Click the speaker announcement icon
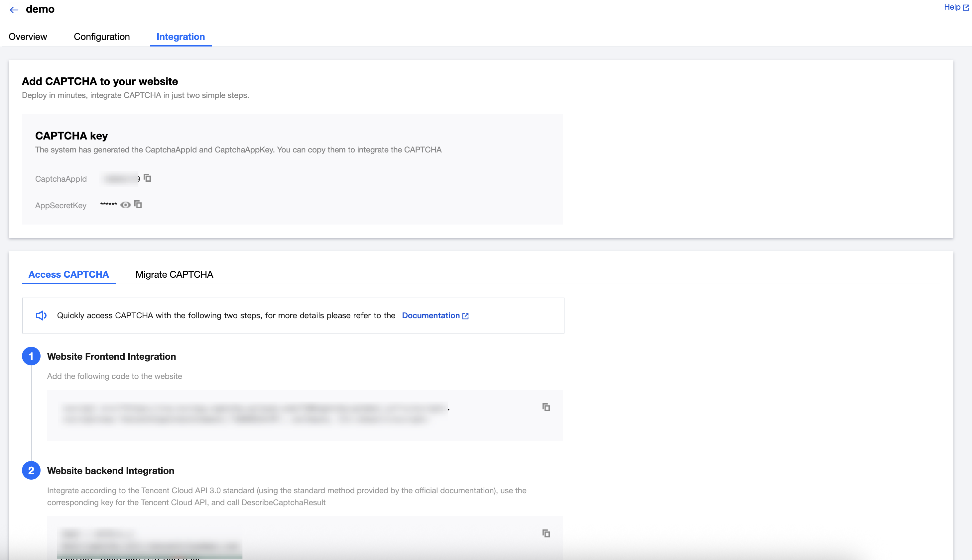This screenshot has height=560, width=972. point(41,316)
